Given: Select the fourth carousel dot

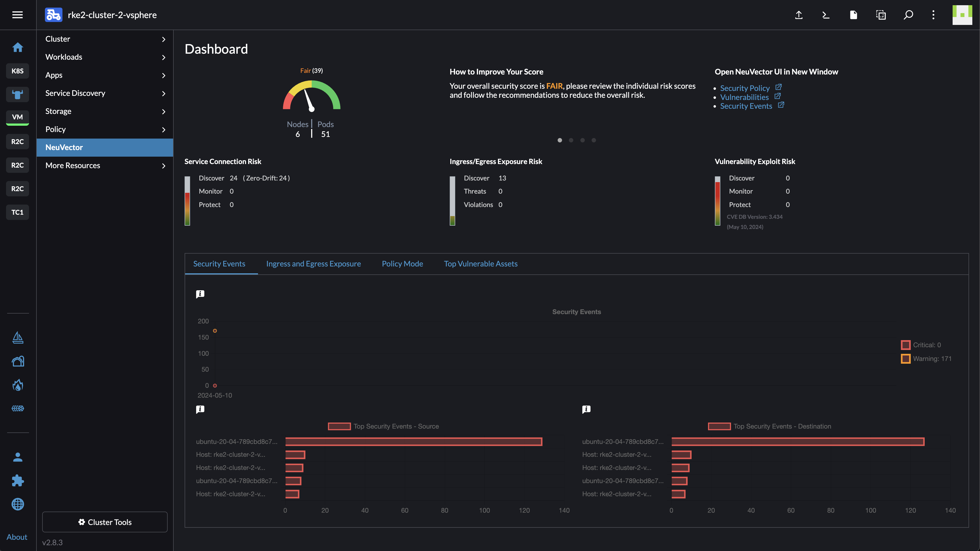Looking at the screenshot, I should [x=594, y=140].
